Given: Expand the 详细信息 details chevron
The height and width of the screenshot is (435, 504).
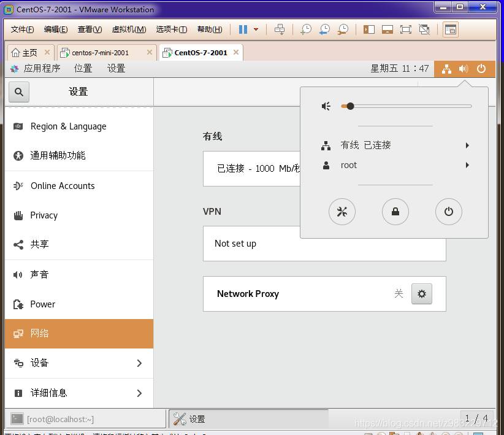Looking at the screenshot, I should click(139, 393).
